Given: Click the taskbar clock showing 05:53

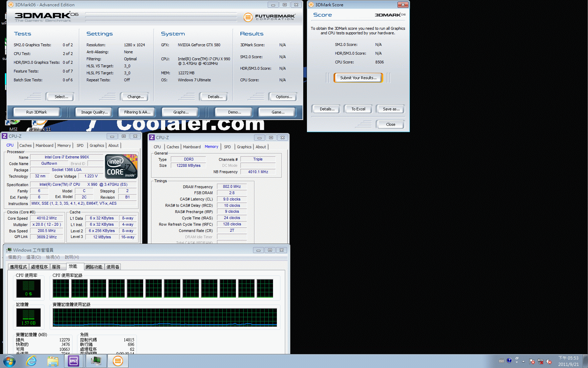Looking at the screenshot, I should click(x=568, y=361).
